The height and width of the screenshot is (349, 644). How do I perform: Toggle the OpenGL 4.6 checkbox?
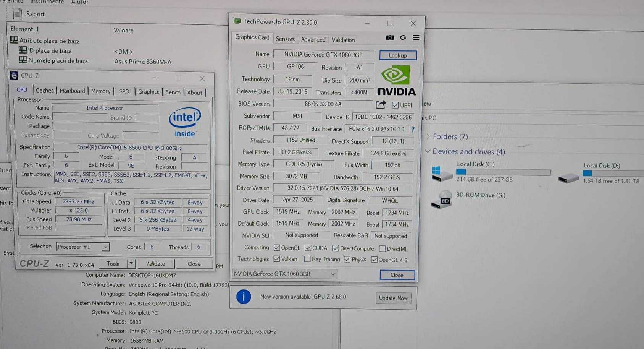click(x=374, y=260)
